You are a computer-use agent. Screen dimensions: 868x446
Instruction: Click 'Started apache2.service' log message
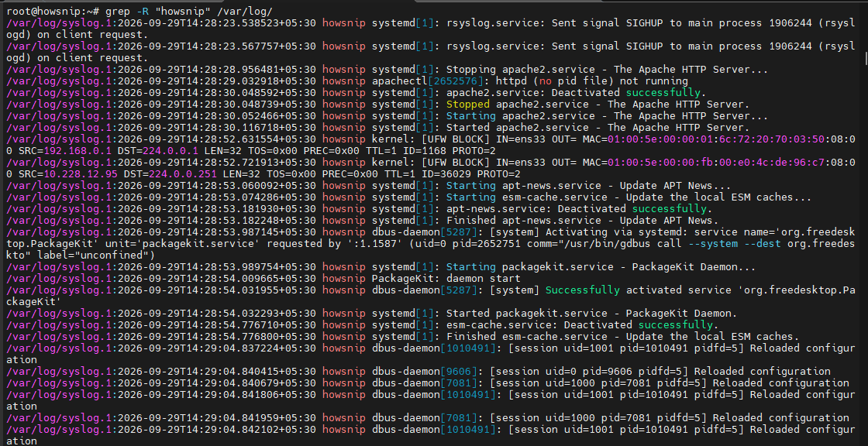pyautogui.click(x=598, y=127)
